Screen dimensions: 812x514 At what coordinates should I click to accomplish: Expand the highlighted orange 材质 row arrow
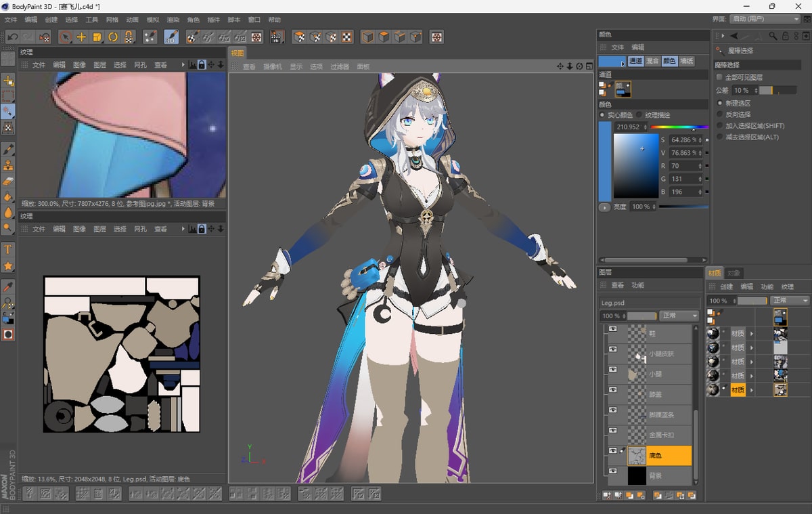(x=752, y=389)
